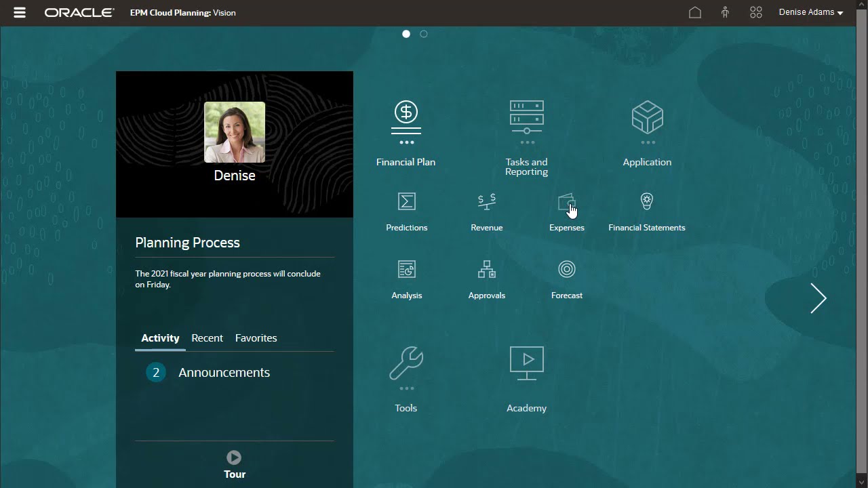Expand dots below Tasks and Reporting
This screenshot has height=488, width=868.
[527, 142]
